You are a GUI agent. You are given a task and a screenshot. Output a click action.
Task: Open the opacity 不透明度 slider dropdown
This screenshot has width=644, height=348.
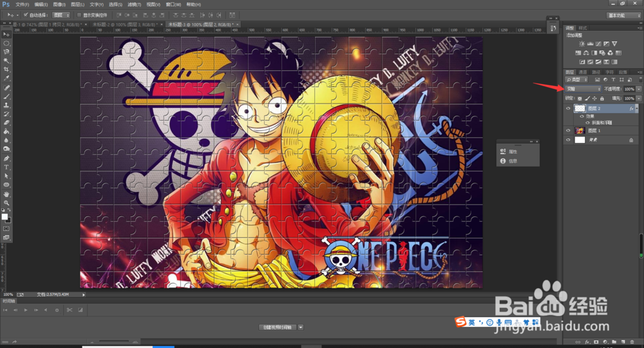[639, 89]
